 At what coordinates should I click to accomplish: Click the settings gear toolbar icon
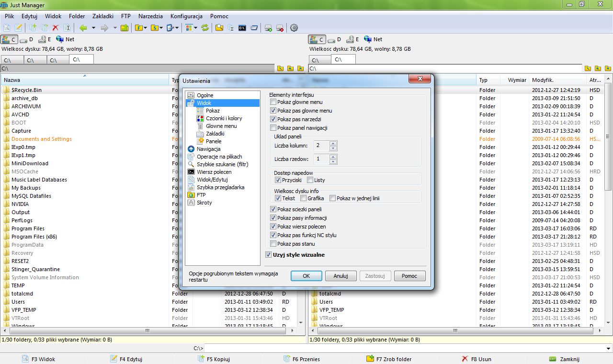click(x=294, y=28)
